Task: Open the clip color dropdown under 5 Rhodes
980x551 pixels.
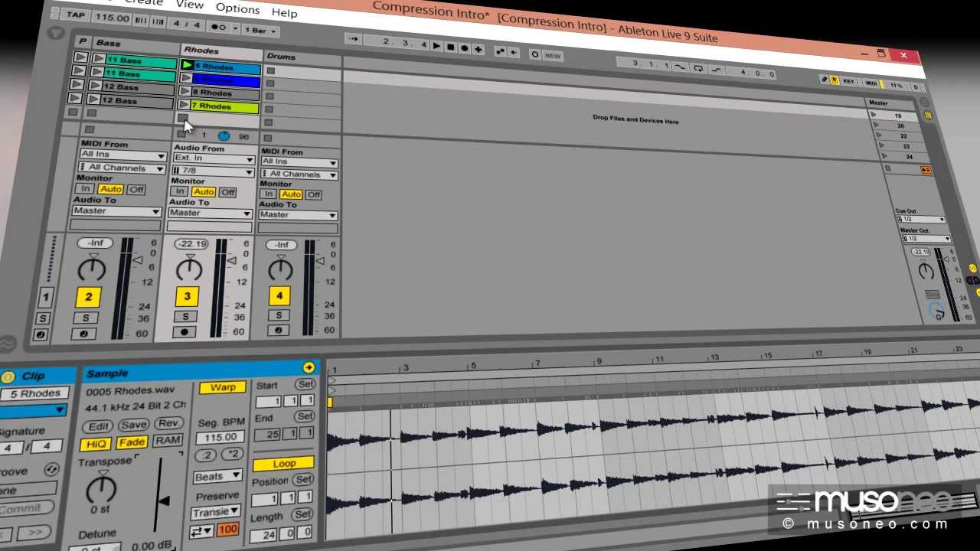Action: tap(32, 410)
